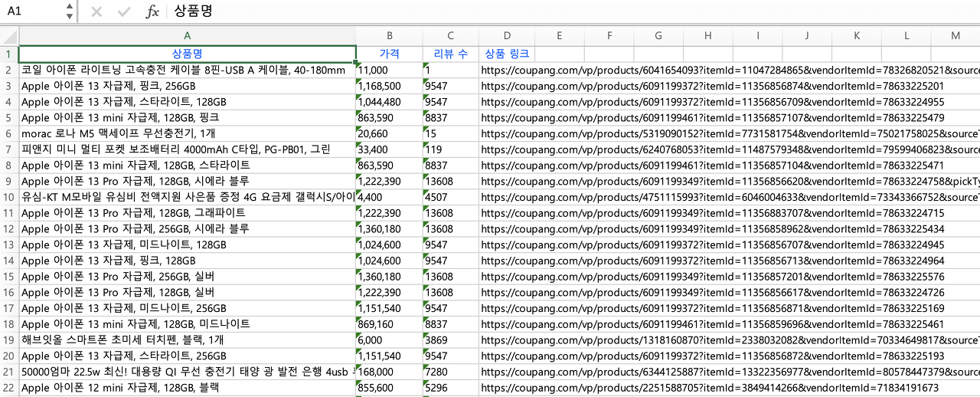Image resolution: width=980 pixels, height=397 pixels.
Task: Select the 유심-KT M모바일 유심비 product cell
Action: (188, 197)
